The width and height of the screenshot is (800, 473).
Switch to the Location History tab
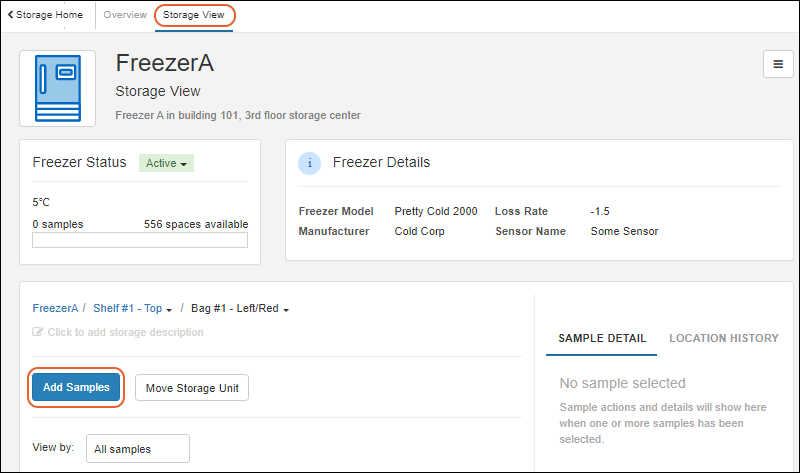[x=723, y=338]
